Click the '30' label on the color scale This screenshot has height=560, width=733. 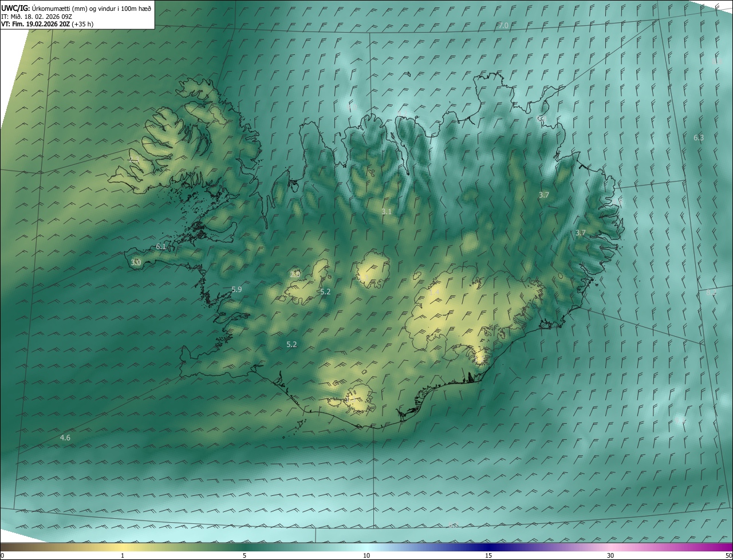point(610,555)
